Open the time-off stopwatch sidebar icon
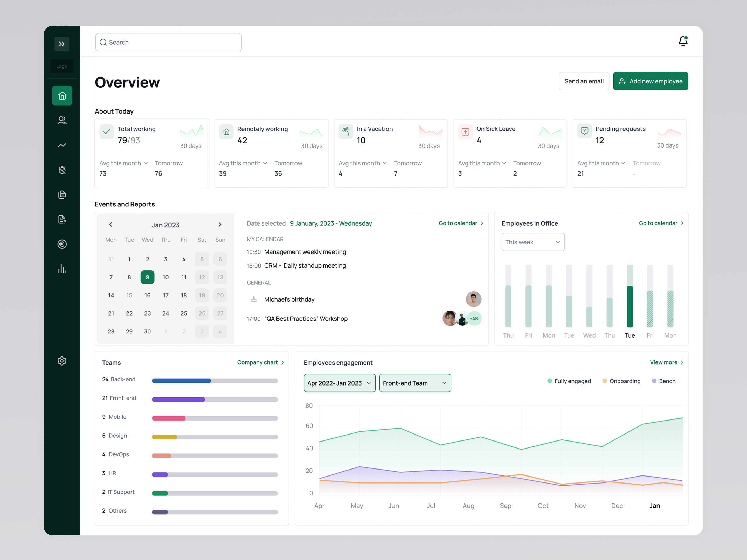The height and width of the screenshot is (560, 747). point(62,170)
